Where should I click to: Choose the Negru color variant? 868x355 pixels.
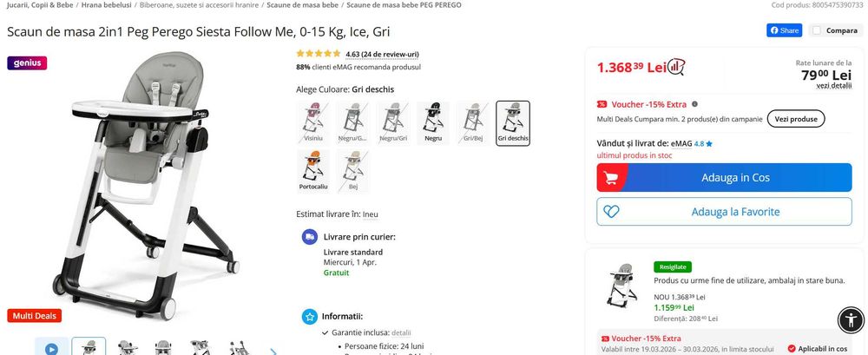pyautogui.click(x=433, y=123)
